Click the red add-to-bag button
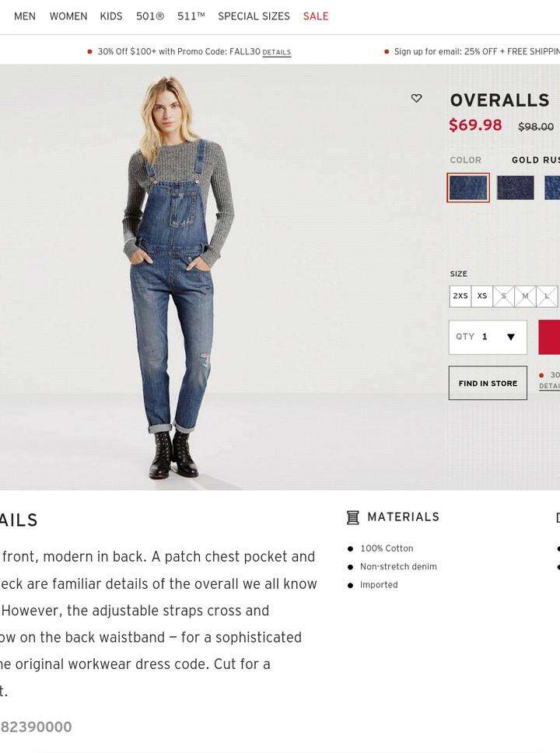 point(549,337)
